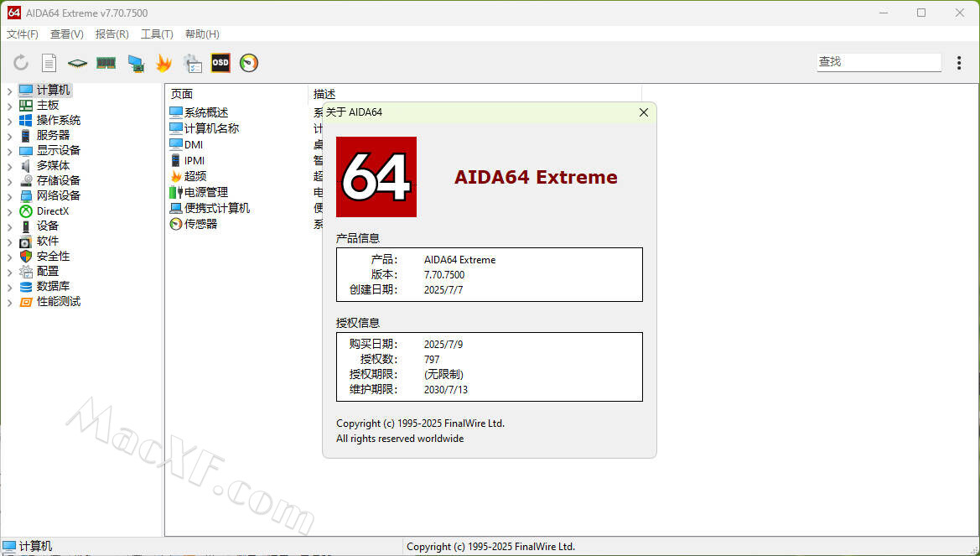The width and height of the screenshot is (980, 556).
Task: Click product value AIDA64 Extreme
Action: (460, 259)
